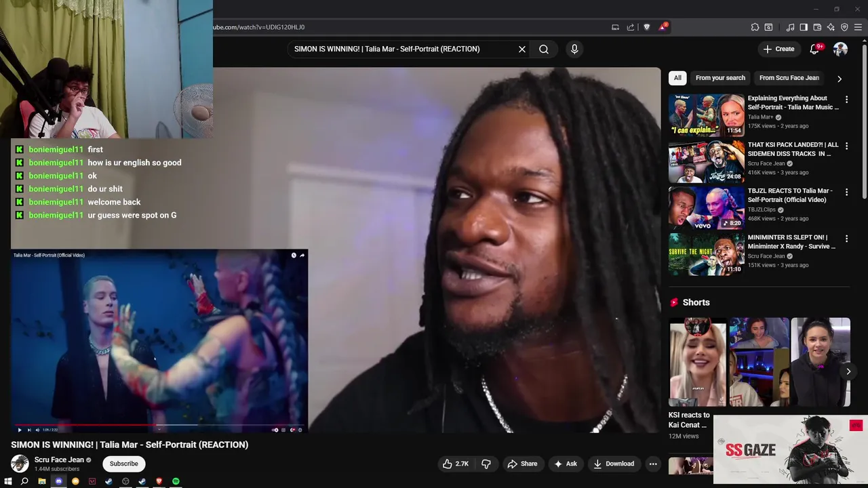Open Leo AI sparkle icon

(831, 27)
